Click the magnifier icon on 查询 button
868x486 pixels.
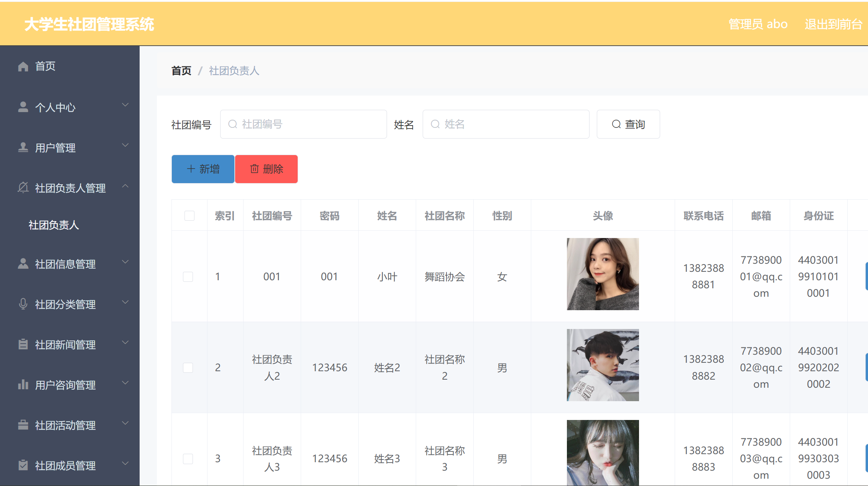616,124
